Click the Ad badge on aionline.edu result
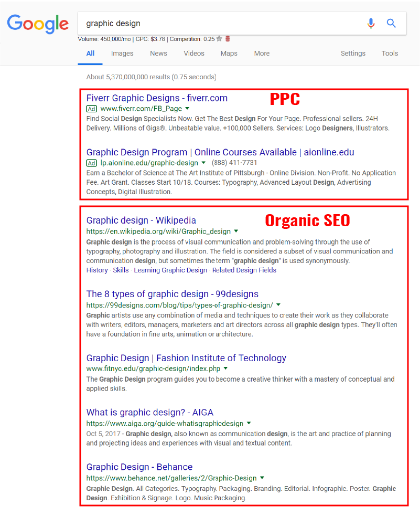The image size is (420, 516). 92,163
